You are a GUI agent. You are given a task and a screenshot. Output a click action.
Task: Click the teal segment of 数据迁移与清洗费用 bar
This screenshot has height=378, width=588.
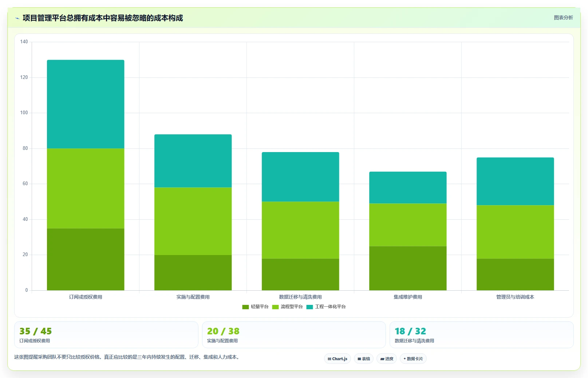[300, 177]
